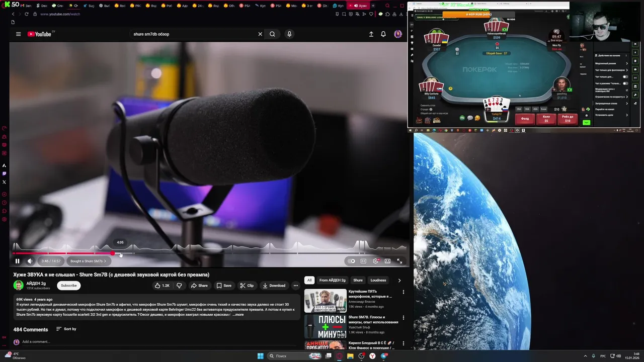Select the All recommendations chip

(x=309, y=280)
